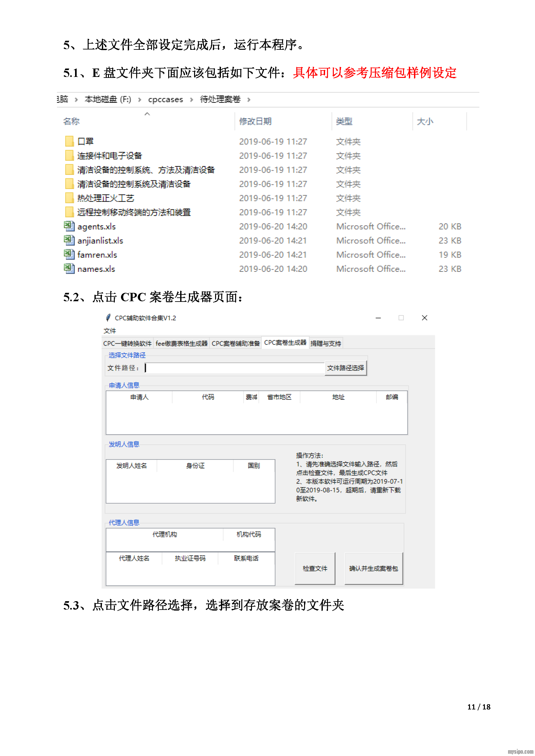Click the CPC辅助软件合集 feather app icon

tap(108, 318)
